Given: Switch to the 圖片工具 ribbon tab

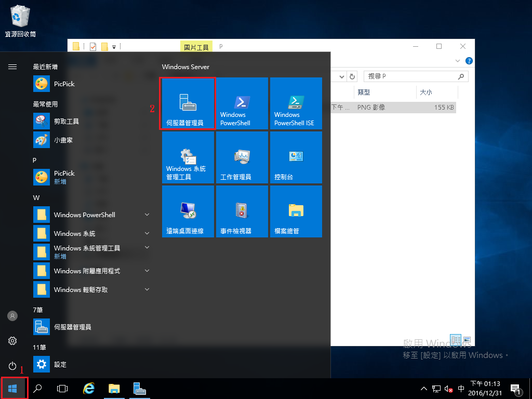Looking at the screenshot, I should [196, 46].
